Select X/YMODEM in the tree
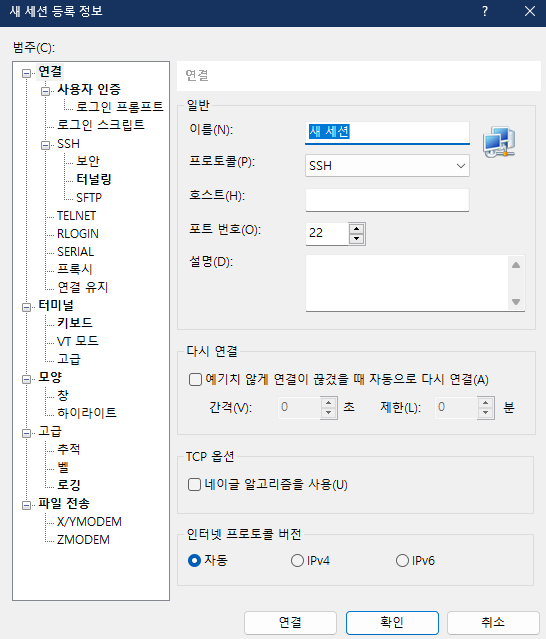Viewport: 546px width, 639px height. coord(89,522)
